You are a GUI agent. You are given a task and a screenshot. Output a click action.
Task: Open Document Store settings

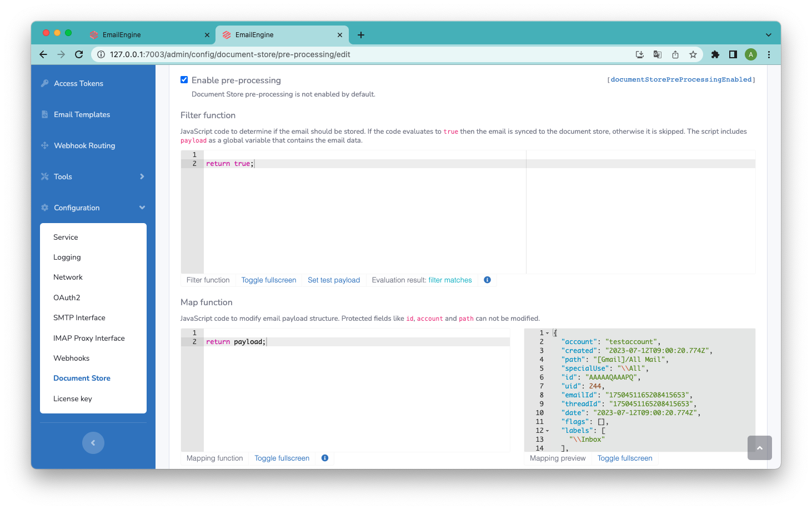[82, 378]
